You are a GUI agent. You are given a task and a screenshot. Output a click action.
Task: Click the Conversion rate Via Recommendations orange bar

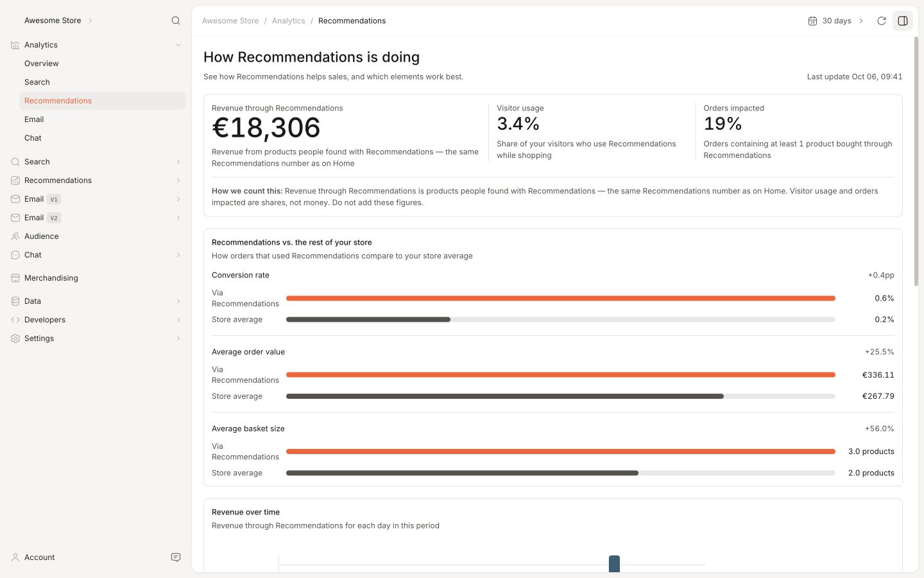(x=561, y=298)
